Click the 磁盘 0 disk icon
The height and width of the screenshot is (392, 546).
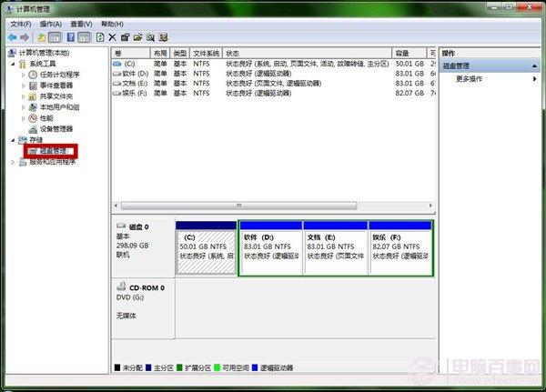[x=121, y=226]
